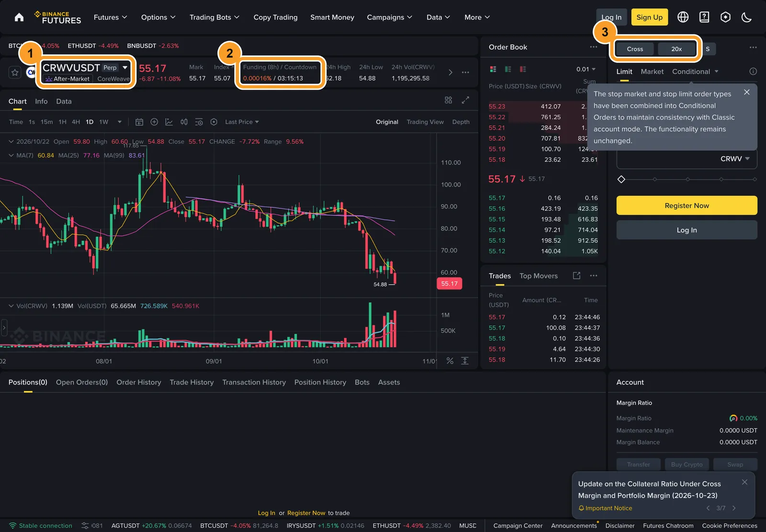Open the Position History tab
The image size is (766, 532).
pos(320,382)
